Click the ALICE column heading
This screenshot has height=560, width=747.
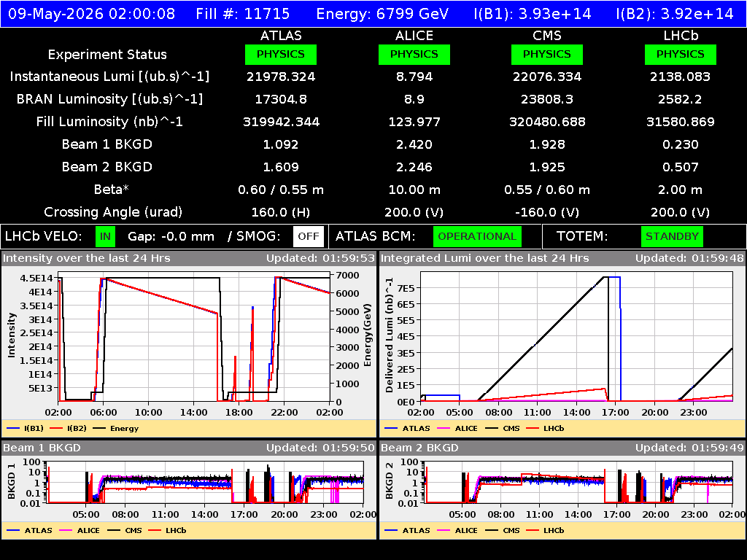(x=414, y=36)
